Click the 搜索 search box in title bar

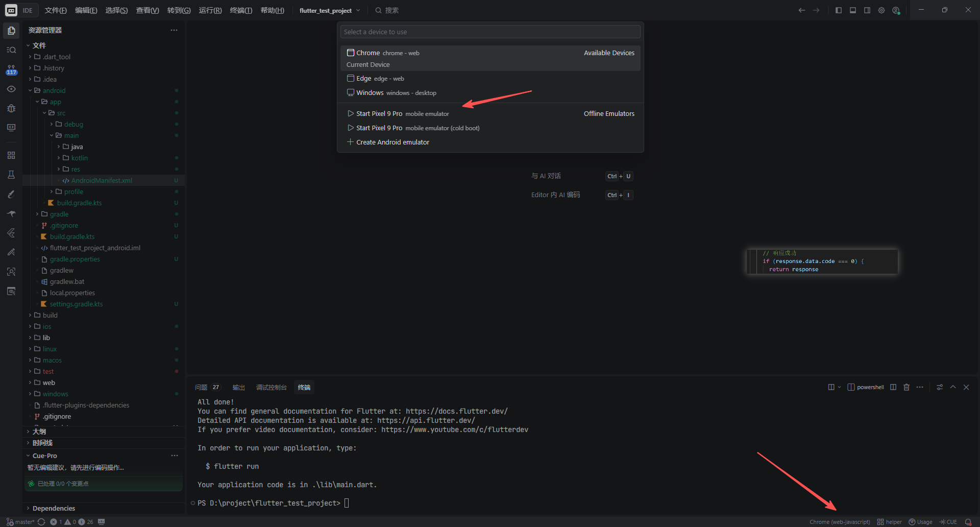[x=386, y=10]
